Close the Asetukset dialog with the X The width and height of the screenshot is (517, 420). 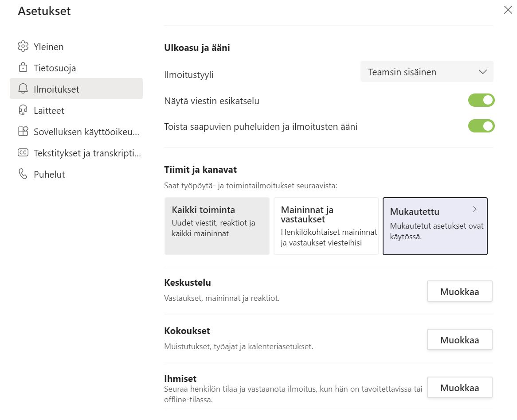coord(508,10)
